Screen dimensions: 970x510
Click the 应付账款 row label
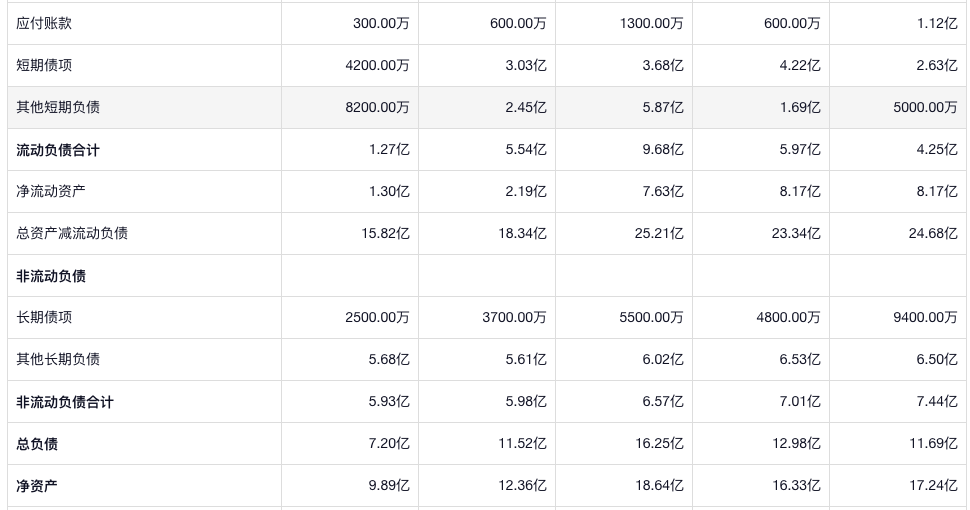click(x=44, y=23)
